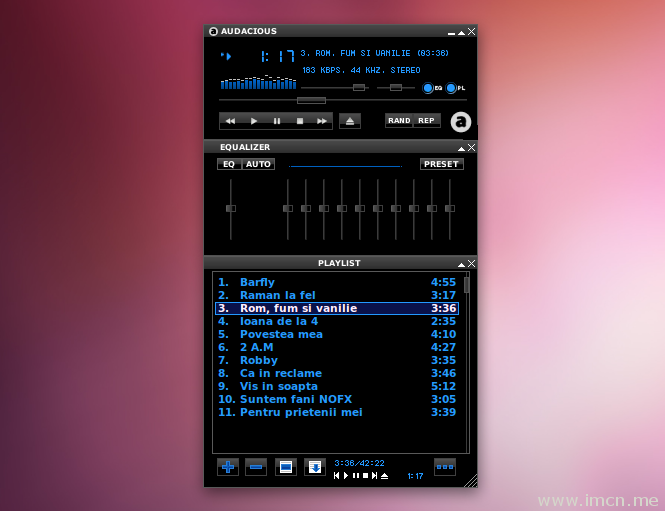Image resolution: width=665 pixels, height=511 pixels.
Task: Start playback with main play button
Action: coord(254,121)
